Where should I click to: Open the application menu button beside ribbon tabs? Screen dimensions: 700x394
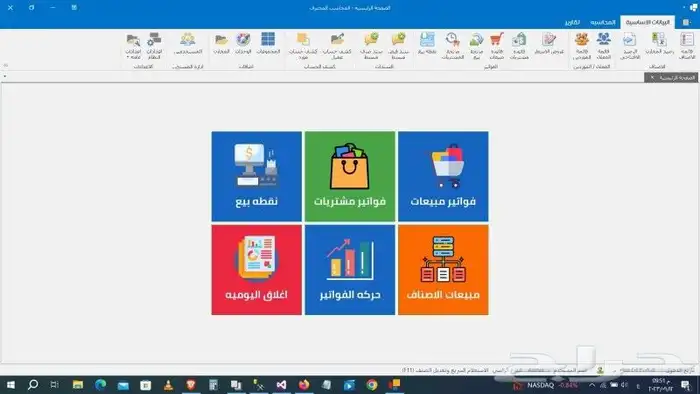tap(686, 22)
